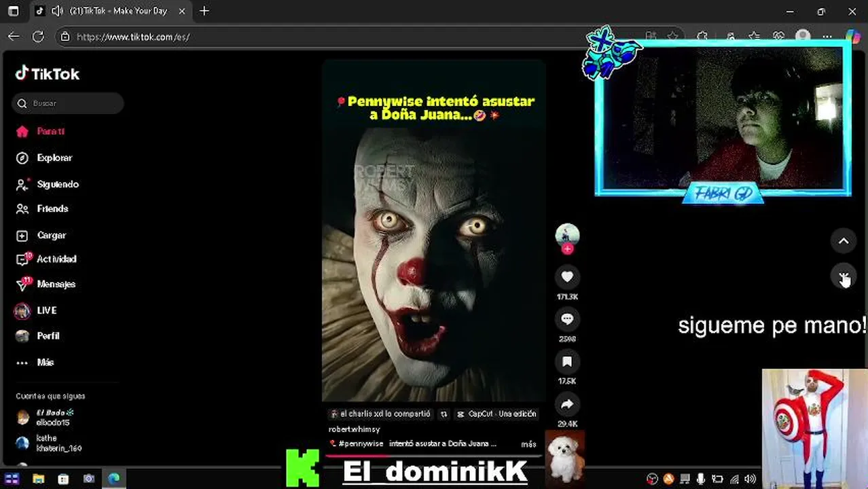Screen dimensions: 868x489
Task: Open the system volume tray icon
Action: 750,479
